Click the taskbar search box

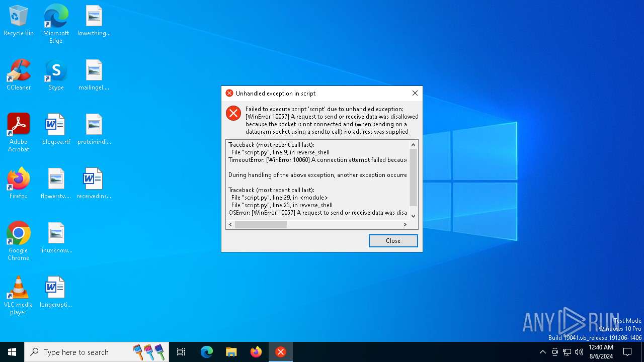97,352
